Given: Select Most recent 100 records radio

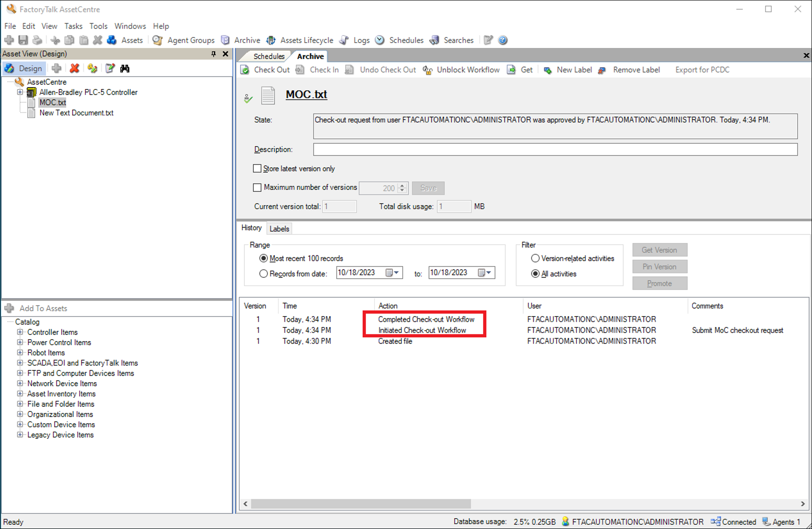Looking at the screenshot, I should pyautogui.click(x=263, y=258).
